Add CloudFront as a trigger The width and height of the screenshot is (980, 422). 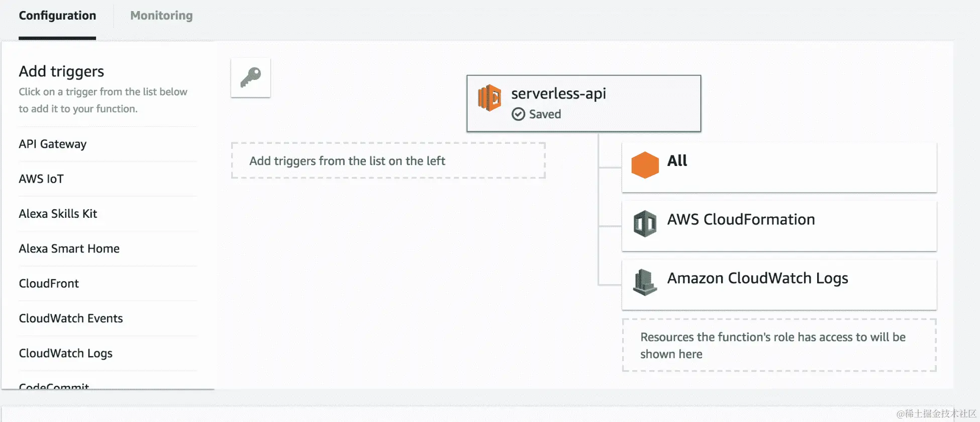pyautogui.click(x=49, y=284)
